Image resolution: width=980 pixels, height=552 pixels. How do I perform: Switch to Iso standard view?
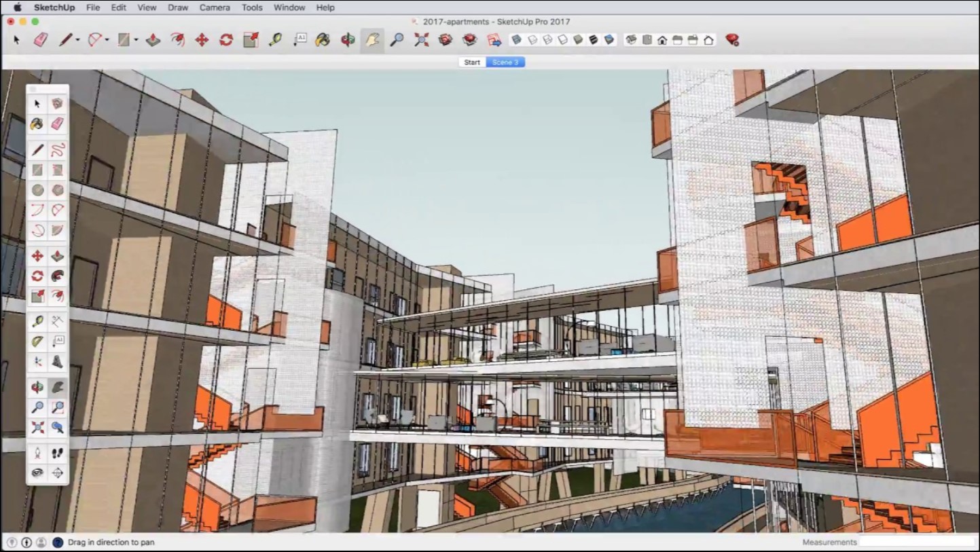coord(632,40)
